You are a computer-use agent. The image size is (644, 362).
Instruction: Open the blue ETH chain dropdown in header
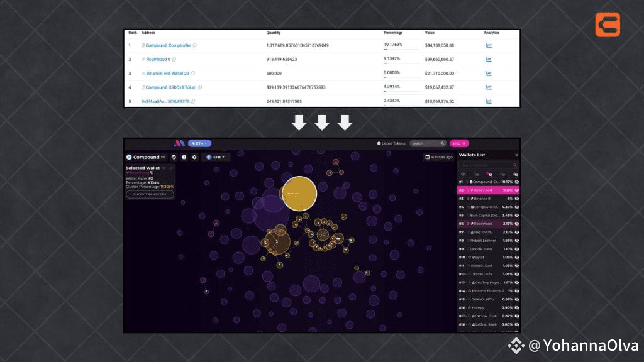point(199,143)
